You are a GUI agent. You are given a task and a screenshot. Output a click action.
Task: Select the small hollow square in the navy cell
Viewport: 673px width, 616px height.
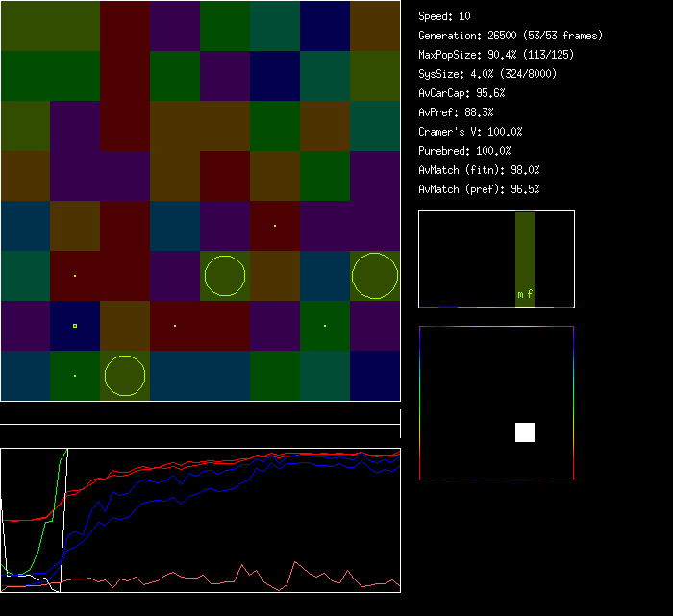pos(75,326)
